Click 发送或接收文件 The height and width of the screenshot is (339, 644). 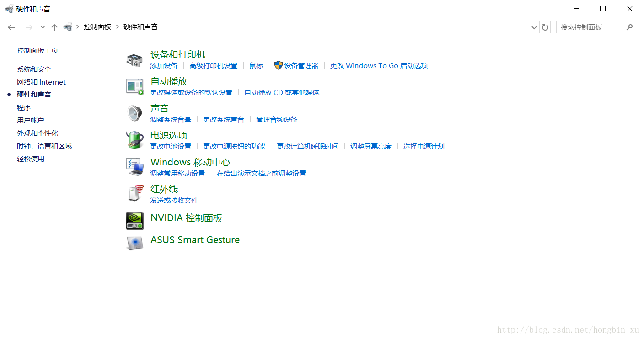(x=174, y=201)
